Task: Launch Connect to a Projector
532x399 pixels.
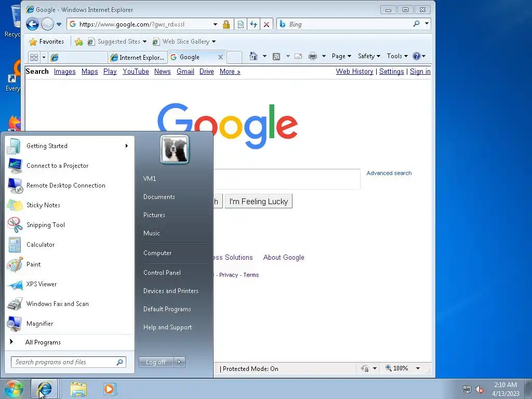Action: point(70,166)
